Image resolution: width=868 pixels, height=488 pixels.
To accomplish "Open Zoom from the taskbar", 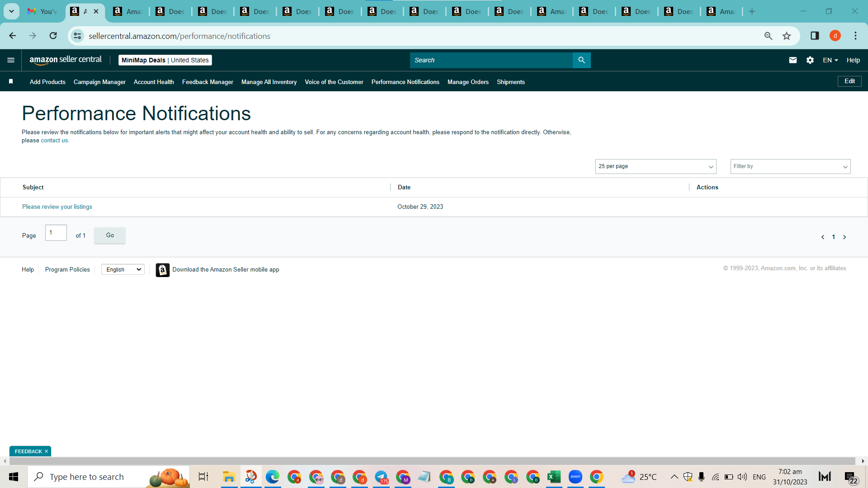I will tap(575, 477).
